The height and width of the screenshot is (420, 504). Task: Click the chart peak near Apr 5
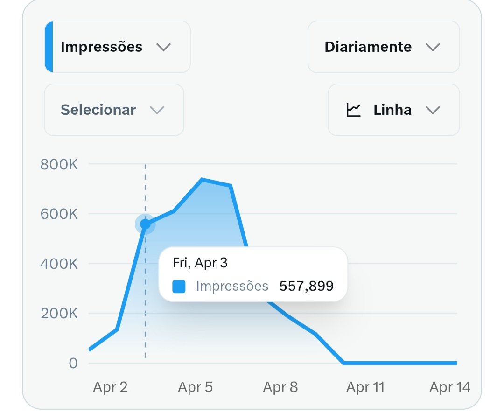click(x=202, y=179)
